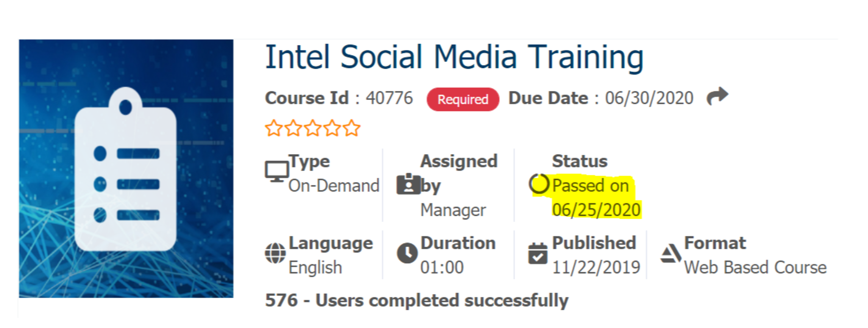Open the Intel Social Media Training title
This screenshot has width=868, height=328.
pyautogui.click(x=454, y=57)
